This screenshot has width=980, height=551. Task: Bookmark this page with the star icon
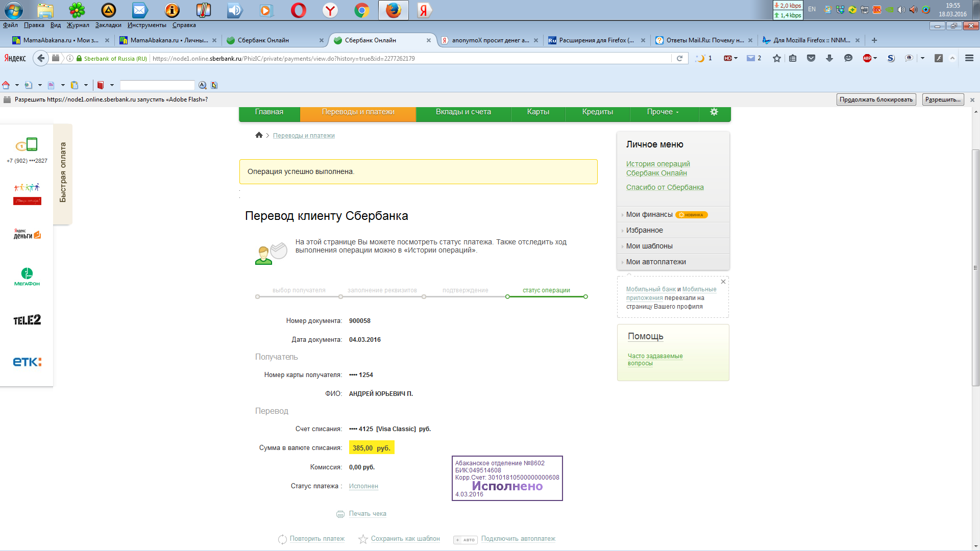777,58
